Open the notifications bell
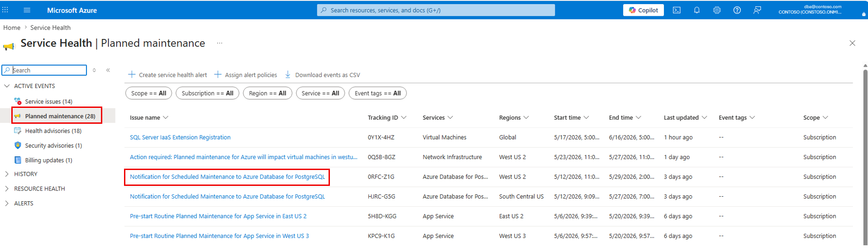This screenshot has height=248, width=868. pos(696,10)
